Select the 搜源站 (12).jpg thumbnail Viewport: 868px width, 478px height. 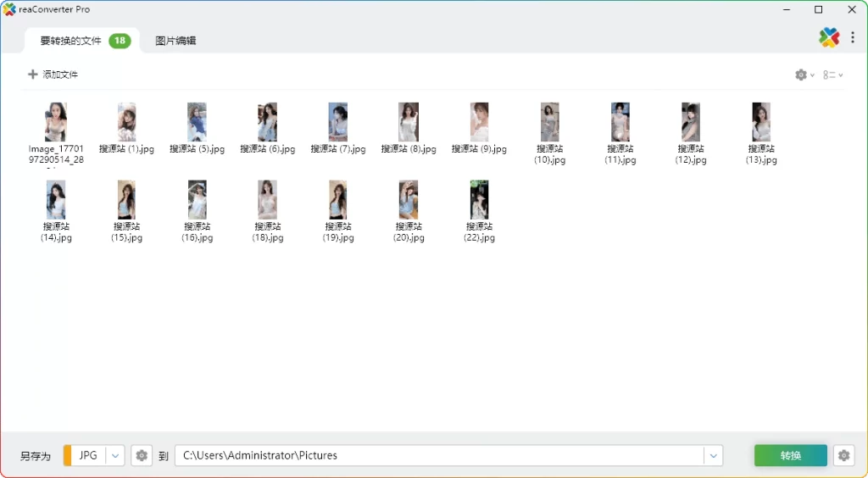(691, 122)
